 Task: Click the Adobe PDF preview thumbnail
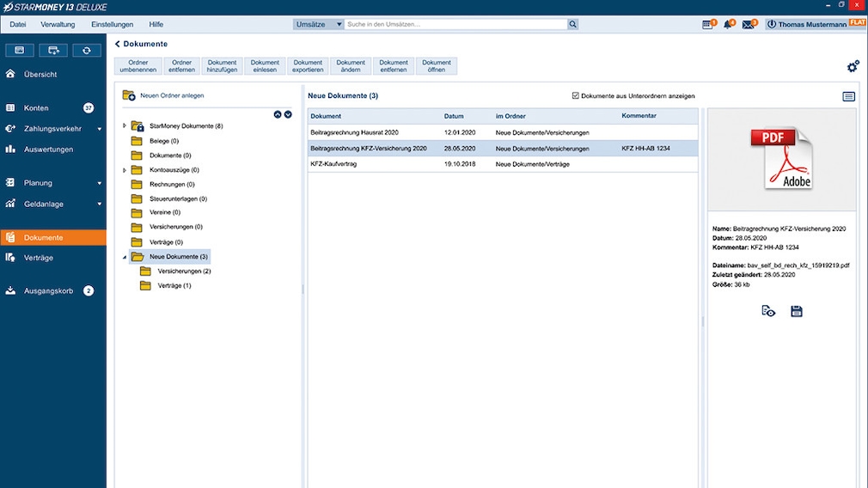pyautogui.click(x=780, y=159)
